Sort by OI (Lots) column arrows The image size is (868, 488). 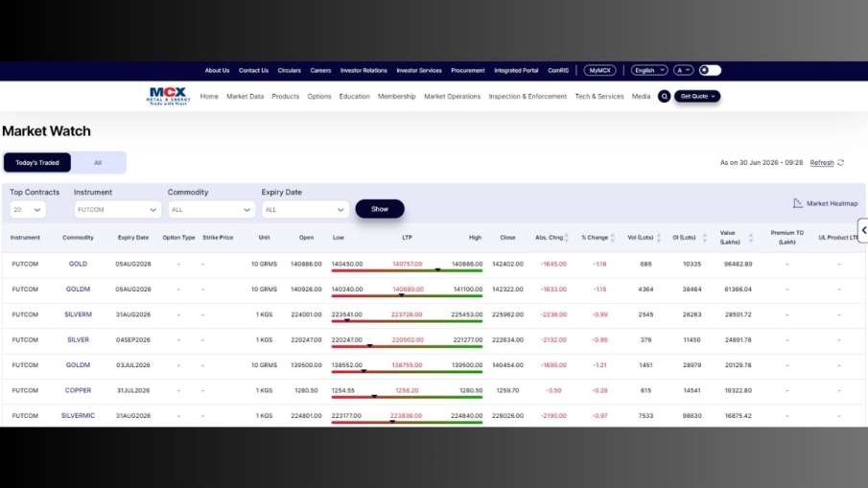tap(704, 238)
